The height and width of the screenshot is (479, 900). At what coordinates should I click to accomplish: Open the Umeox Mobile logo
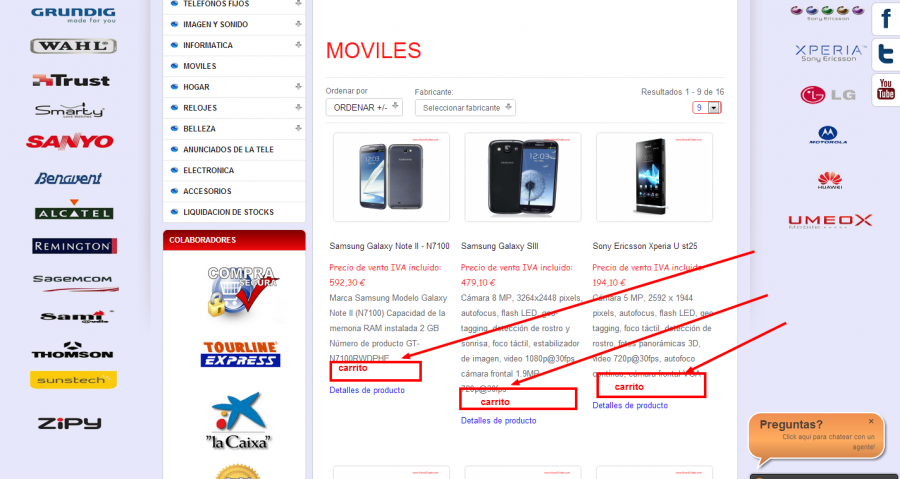[830, 221]
